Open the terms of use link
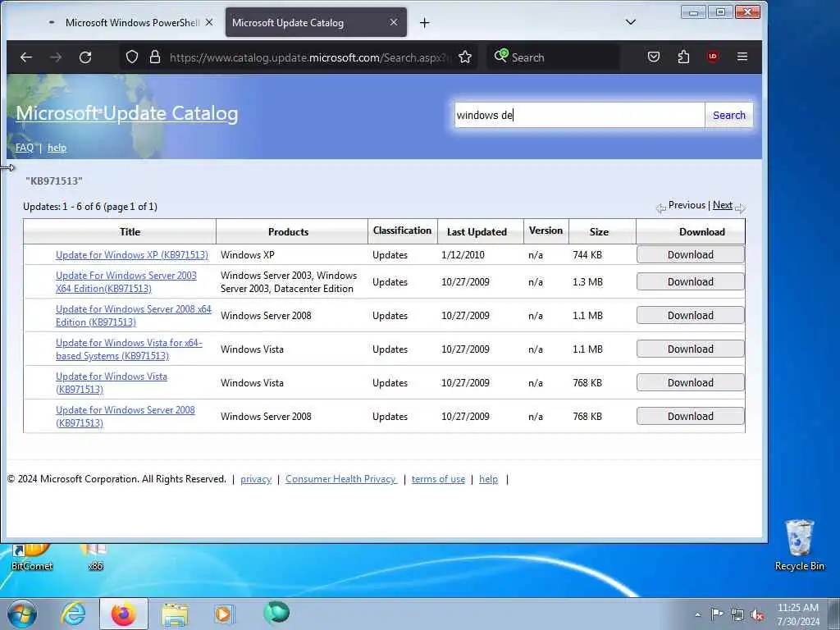The height and width of the screenshot is (630, 840). click(438, 479)
